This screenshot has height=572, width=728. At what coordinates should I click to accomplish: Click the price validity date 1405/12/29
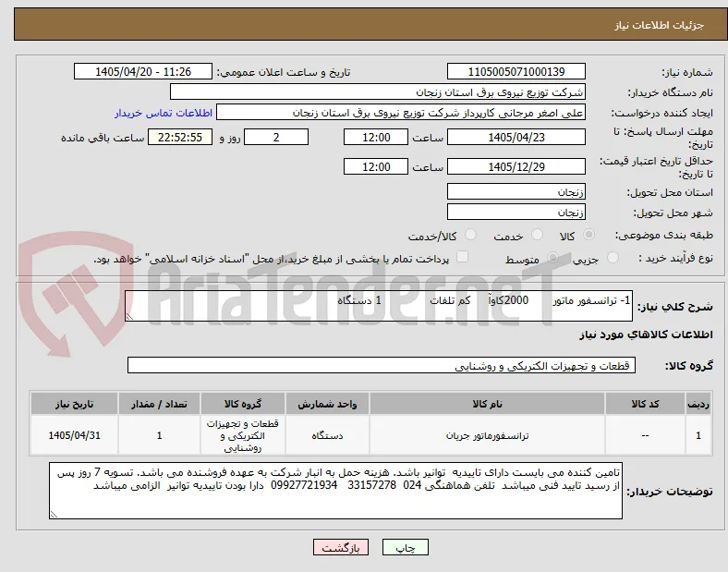click(x=516, y=166)
